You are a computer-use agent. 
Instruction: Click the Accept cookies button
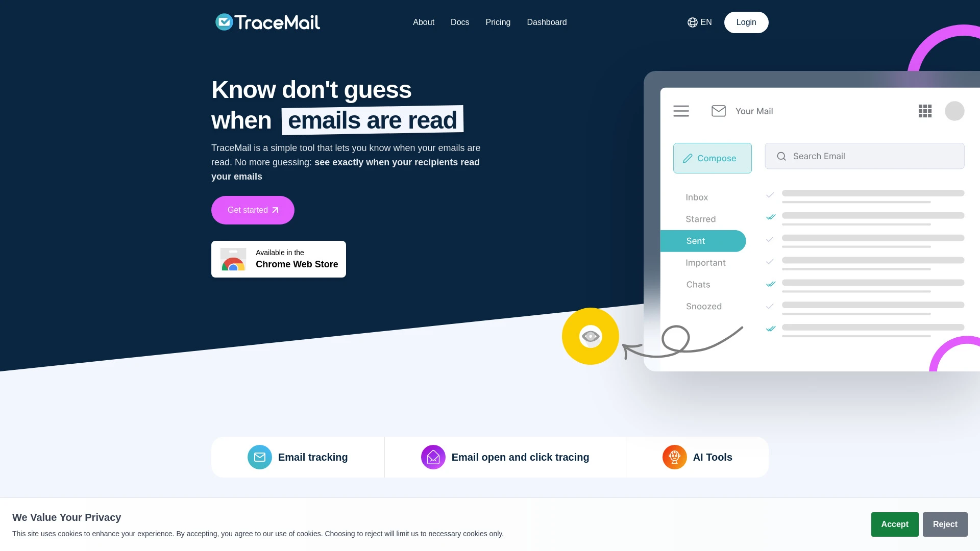pyautogui.click(x=895, y=524)
